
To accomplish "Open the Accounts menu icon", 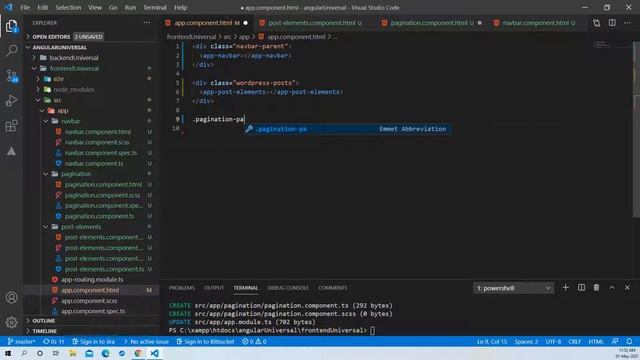I will (x=11, y=298).
